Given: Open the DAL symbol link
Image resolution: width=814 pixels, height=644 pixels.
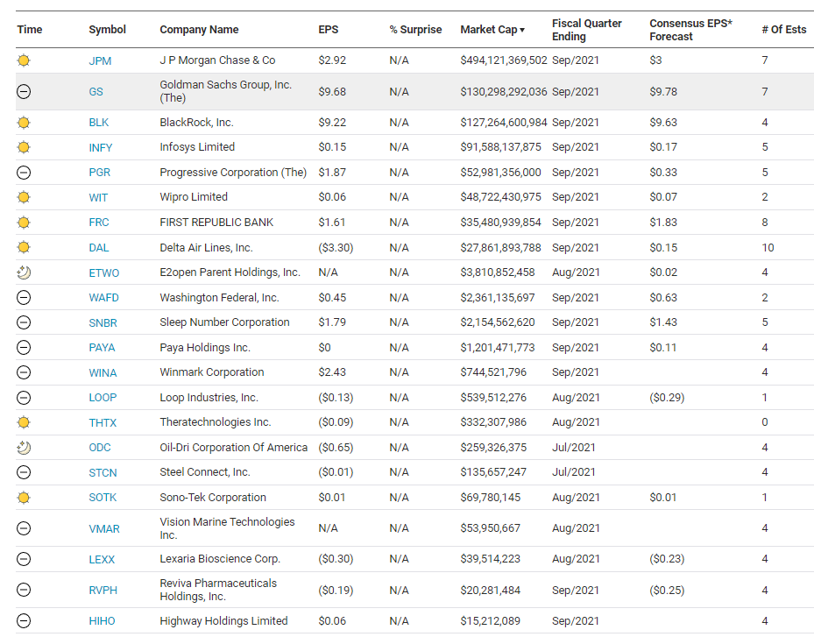Looking at the screenshot, I should click(x=99, y=248).
